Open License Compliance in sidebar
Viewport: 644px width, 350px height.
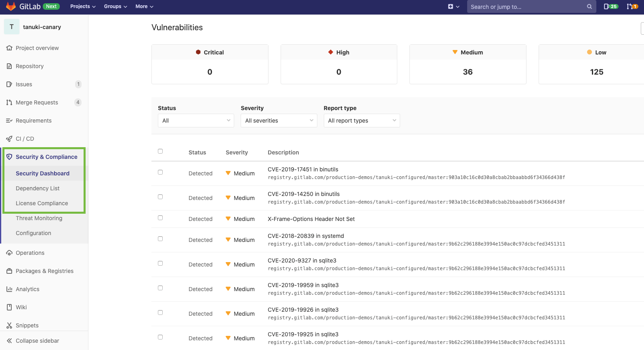click(x=42, y=203)
